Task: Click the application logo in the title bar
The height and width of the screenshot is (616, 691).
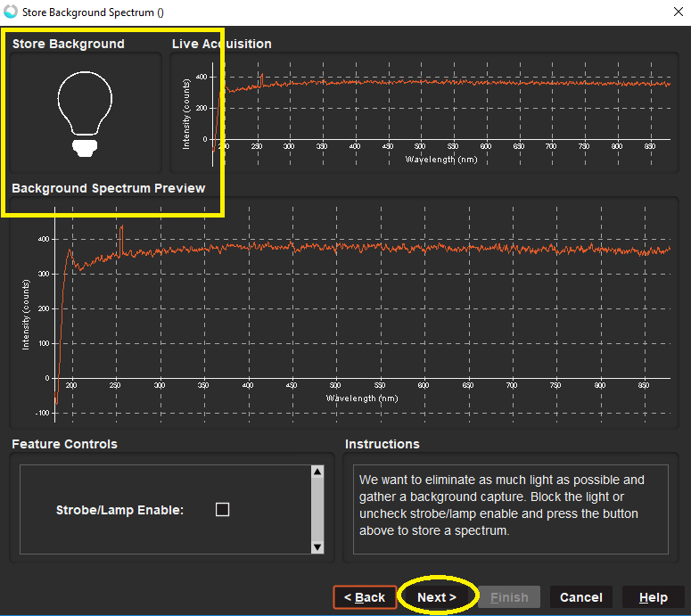Action: pyautogui.click(x=11, y=12)
